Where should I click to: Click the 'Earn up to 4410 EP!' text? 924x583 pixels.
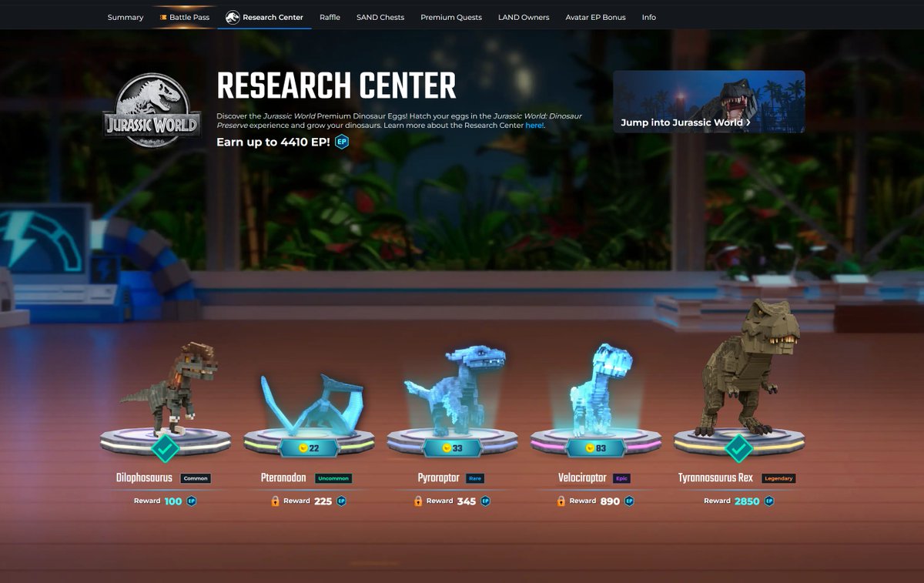273,142
